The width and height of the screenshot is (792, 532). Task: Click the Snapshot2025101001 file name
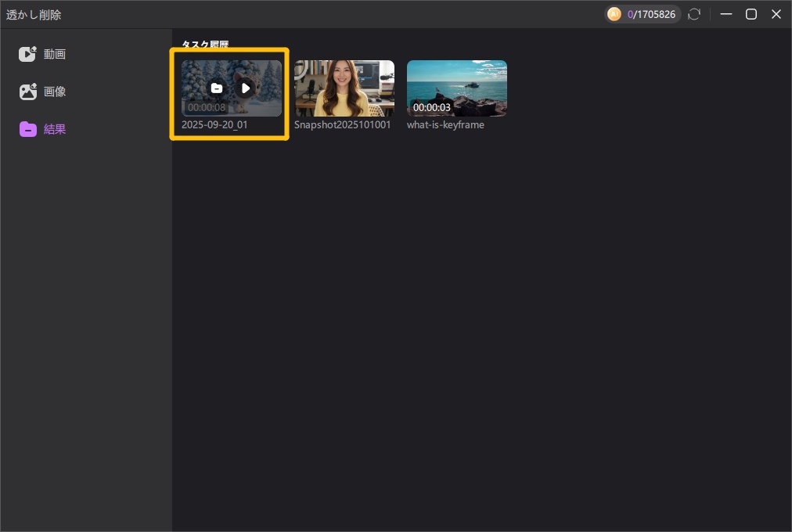pyautogui.click(x=342, y=124)
